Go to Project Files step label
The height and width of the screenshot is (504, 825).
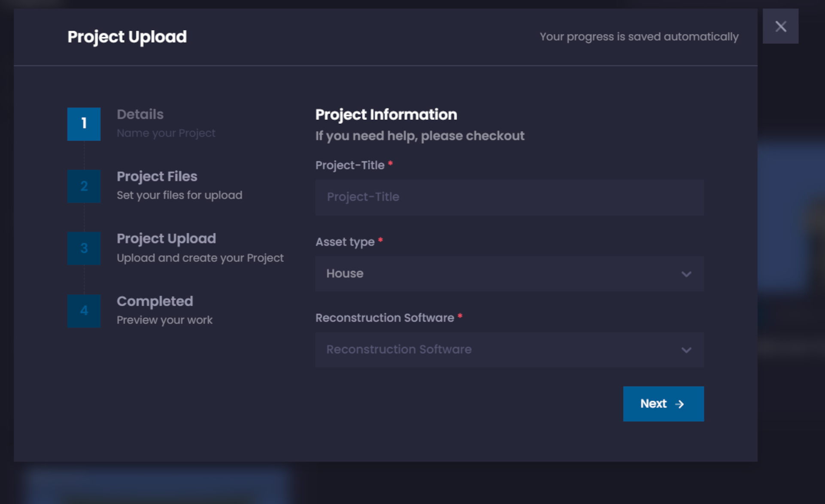[x=157, y=176]
